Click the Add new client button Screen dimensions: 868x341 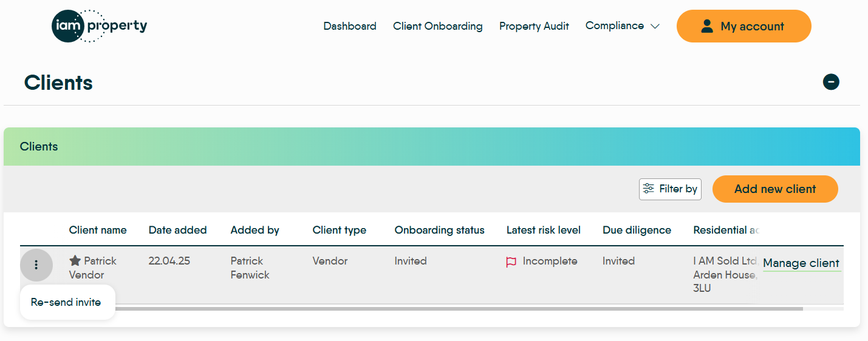point(774,189)
